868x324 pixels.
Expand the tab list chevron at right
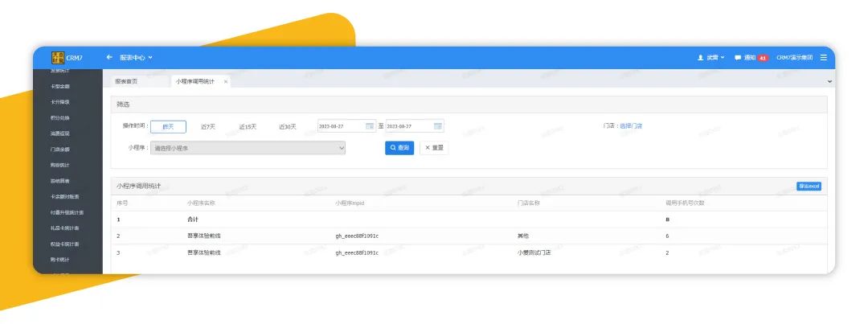point(829,81)
